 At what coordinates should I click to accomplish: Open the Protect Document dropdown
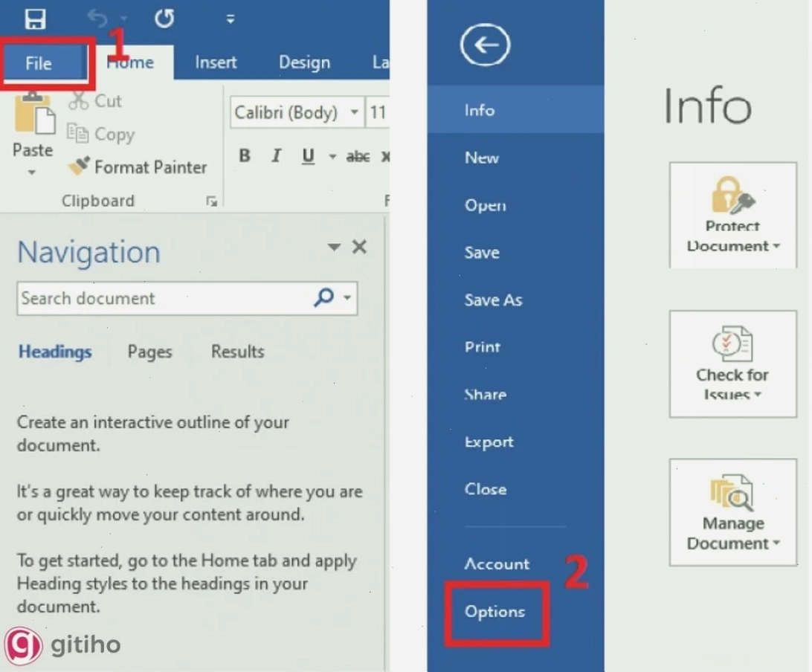(x=732, y=215)
